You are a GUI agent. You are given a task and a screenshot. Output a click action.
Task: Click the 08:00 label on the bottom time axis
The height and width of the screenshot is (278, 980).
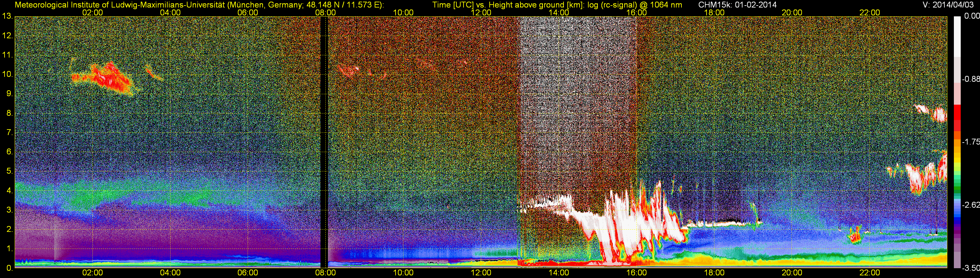tap(326, 273)
